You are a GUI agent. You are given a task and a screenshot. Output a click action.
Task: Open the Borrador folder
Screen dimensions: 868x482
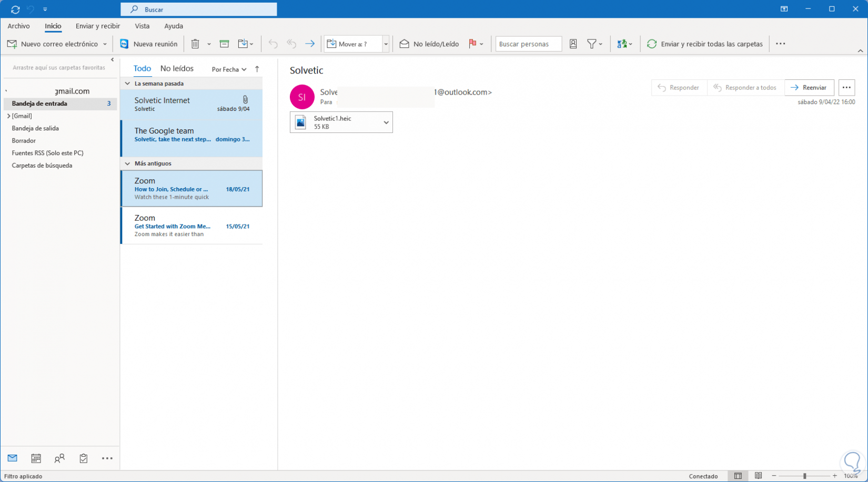coord(24,141)
